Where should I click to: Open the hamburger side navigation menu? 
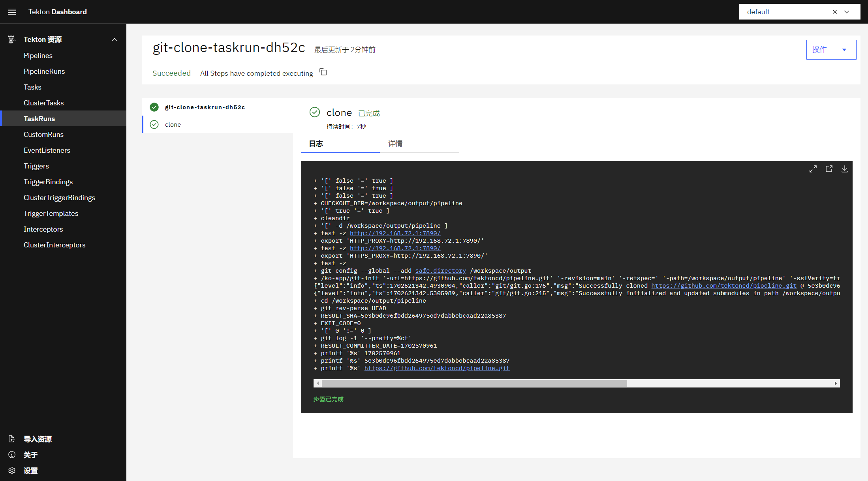pyautogui.click(x=12, y=12)
